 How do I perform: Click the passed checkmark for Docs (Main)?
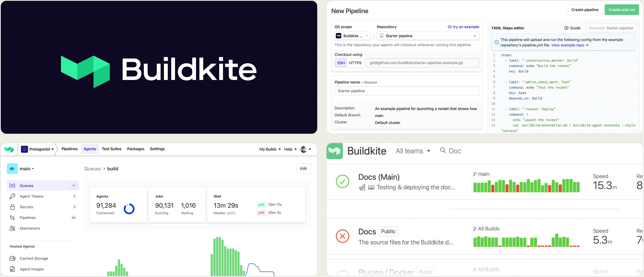[342, 181]
